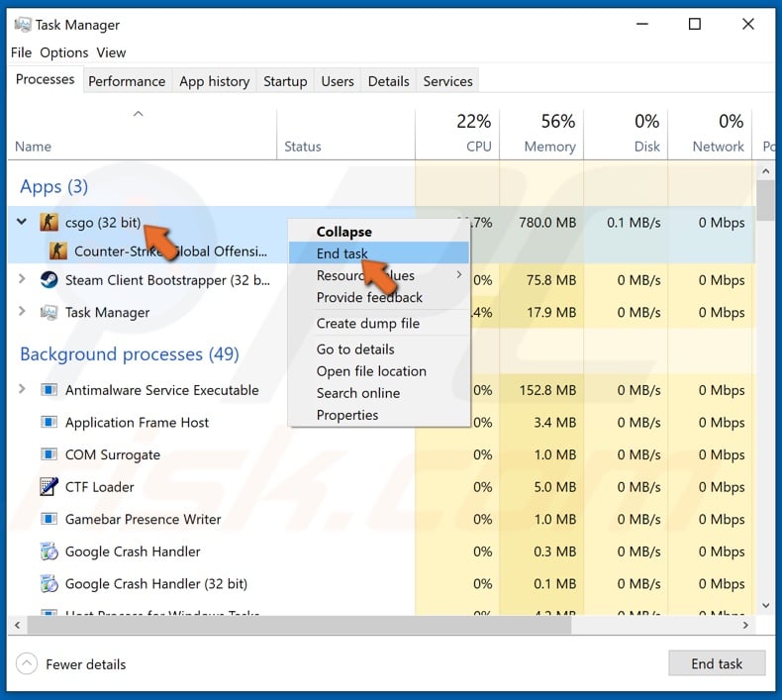This screenshot has width=782, height=700.
Task: Sort by the Status column header
Action: (346, 134)
